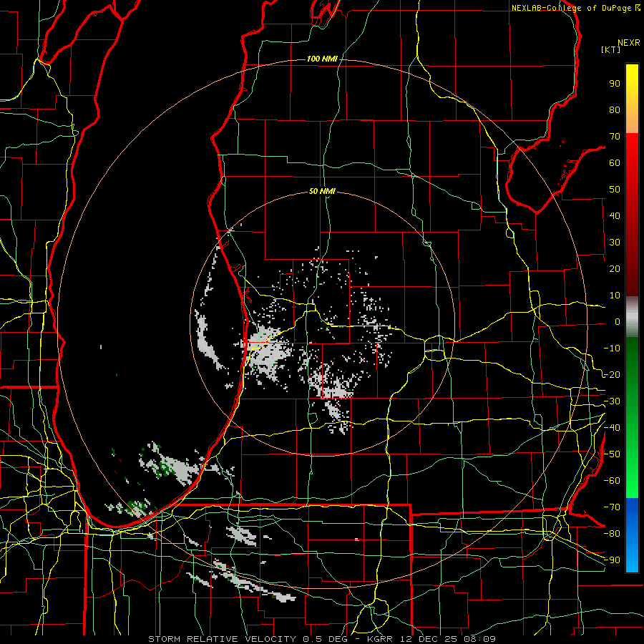Click the 60 value on velocity scale
Viewport: 644px width, 644px height.
(615, 163)
